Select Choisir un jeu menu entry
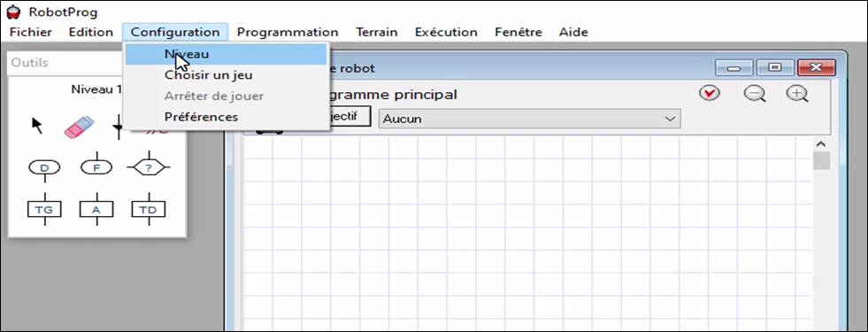Viewport: 868px width, 332px height. [226, 75]
